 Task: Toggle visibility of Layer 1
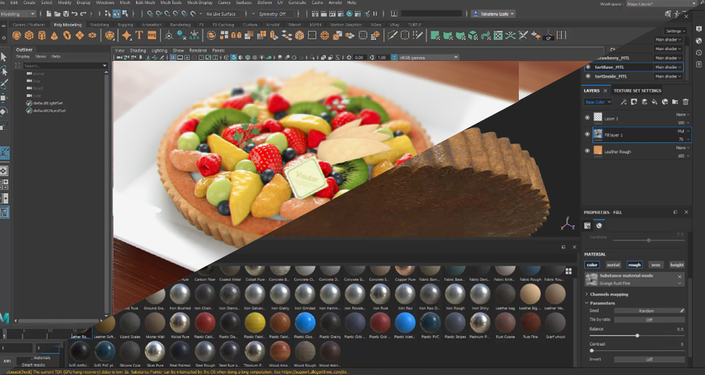587,118
